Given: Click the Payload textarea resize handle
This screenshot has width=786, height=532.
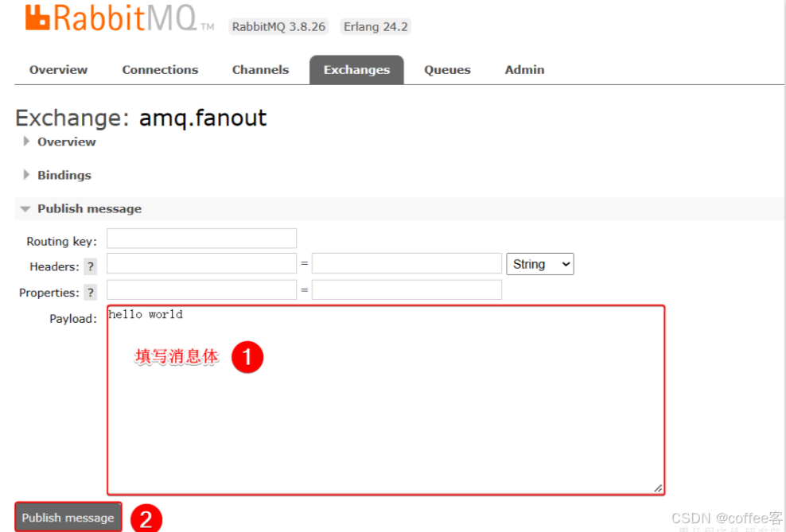Looking at the screenshot, I should [658, 488].
